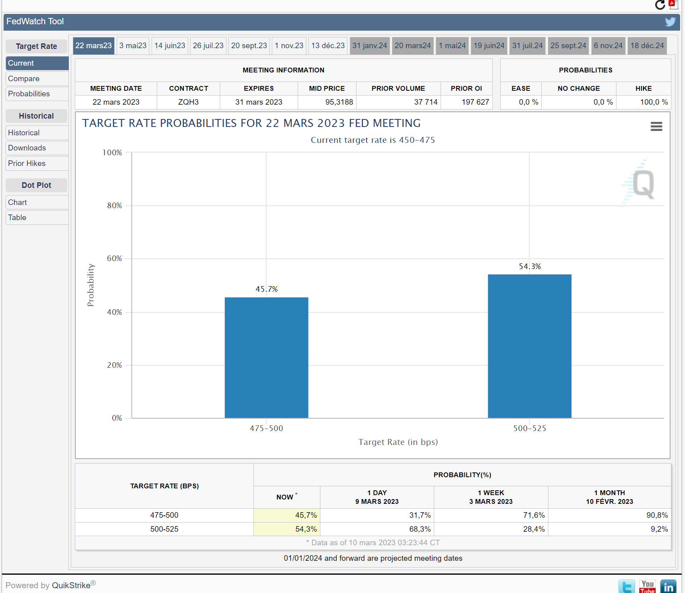Viewport: 700px width, 593px height.
Task: Click the Target Rate section header
Action: [36, 47]
